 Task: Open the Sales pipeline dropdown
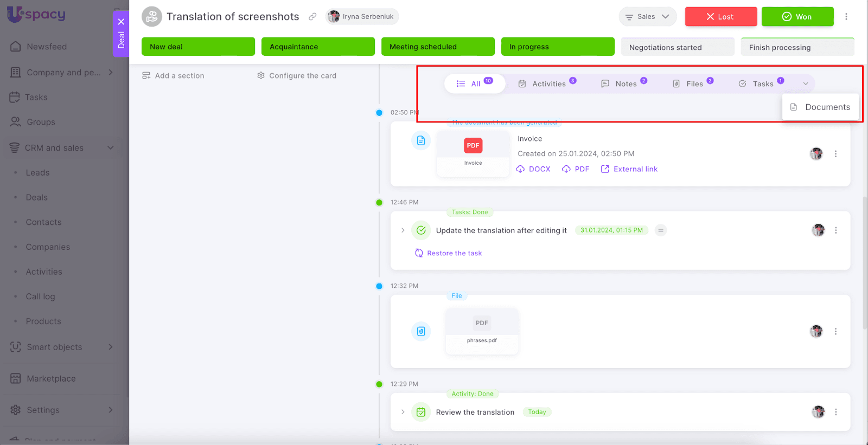tap(647, 17)
